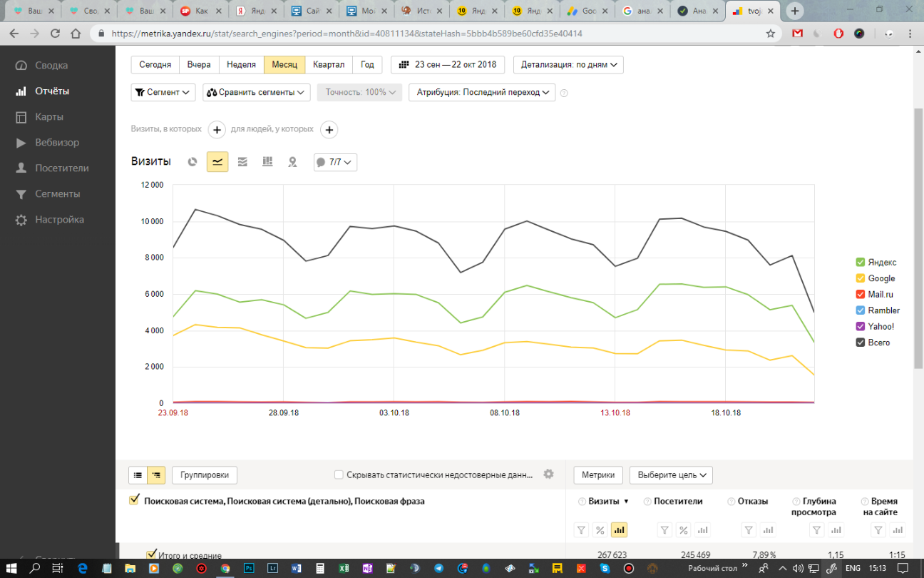Switch to pie chart view

192,162
